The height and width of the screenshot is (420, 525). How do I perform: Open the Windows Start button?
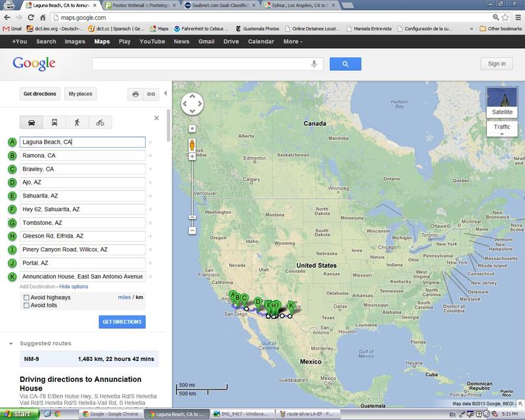tap(20, 414)
